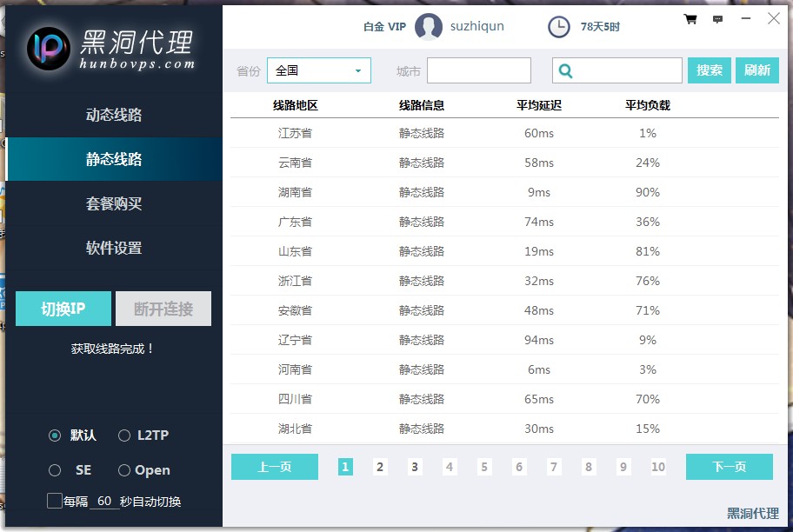Click the user avatar icon
Viewport: 793px width, 532px height.
[x=429, y=27]
